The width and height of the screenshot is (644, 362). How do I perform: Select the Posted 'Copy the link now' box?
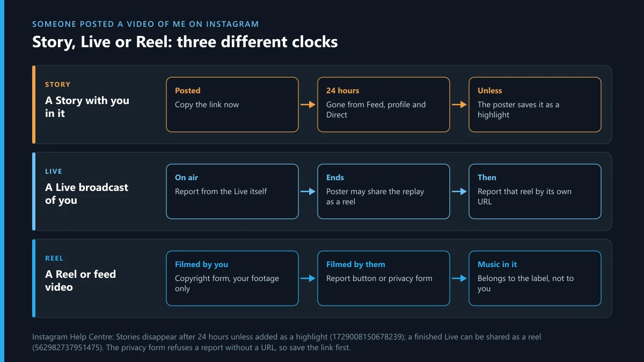[x=232, y=105]
